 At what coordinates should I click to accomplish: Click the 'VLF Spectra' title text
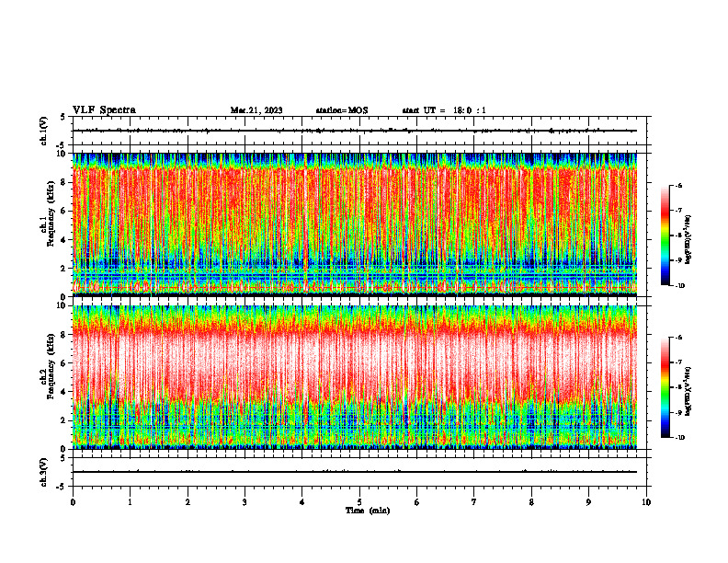click(104, 110)
